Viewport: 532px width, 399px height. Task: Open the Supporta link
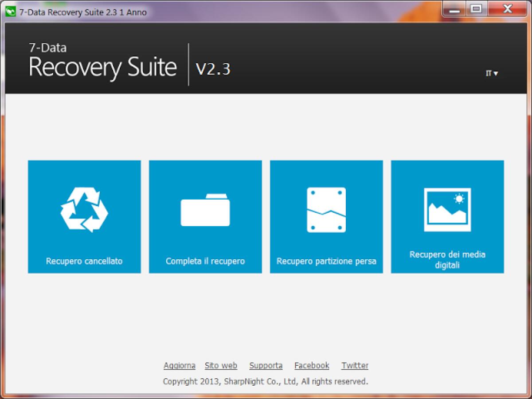266,365
